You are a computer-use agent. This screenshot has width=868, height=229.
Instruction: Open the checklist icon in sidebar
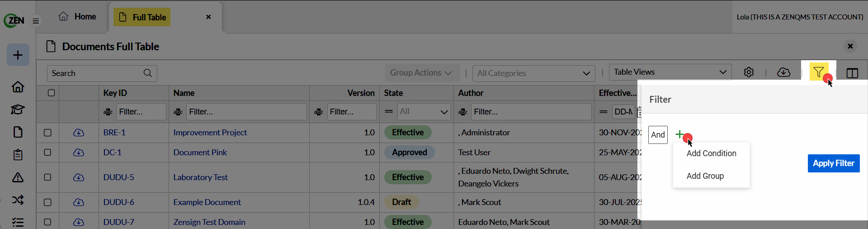(18, 222)
